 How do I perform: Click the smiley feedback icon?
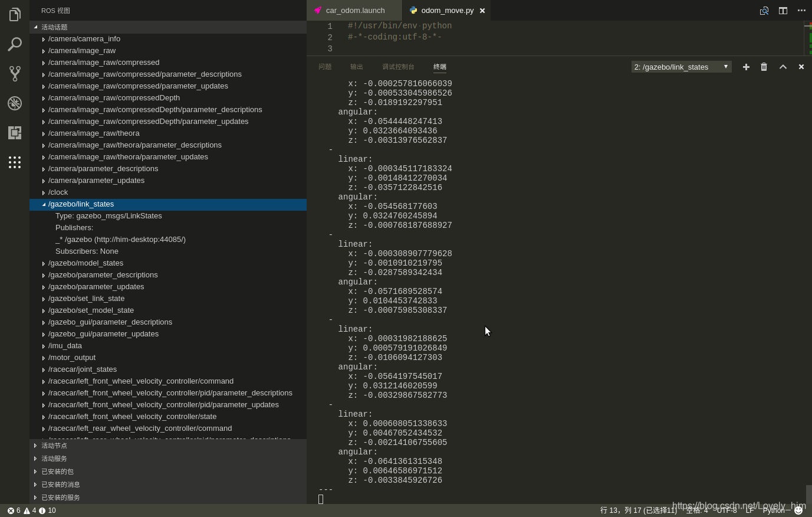click(x=798, y=511)
